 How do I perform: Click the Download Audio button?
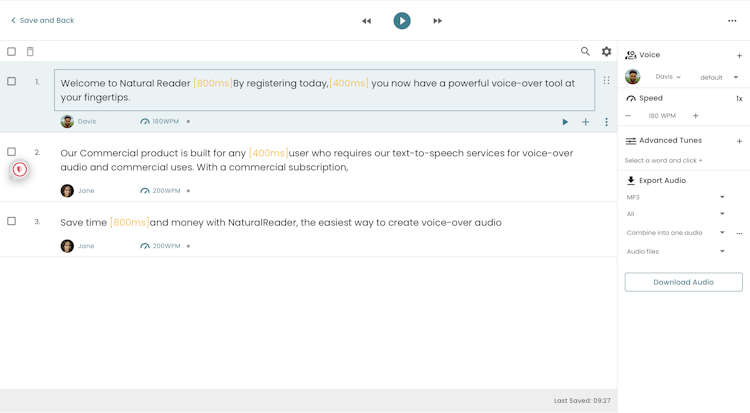(683, 282)
